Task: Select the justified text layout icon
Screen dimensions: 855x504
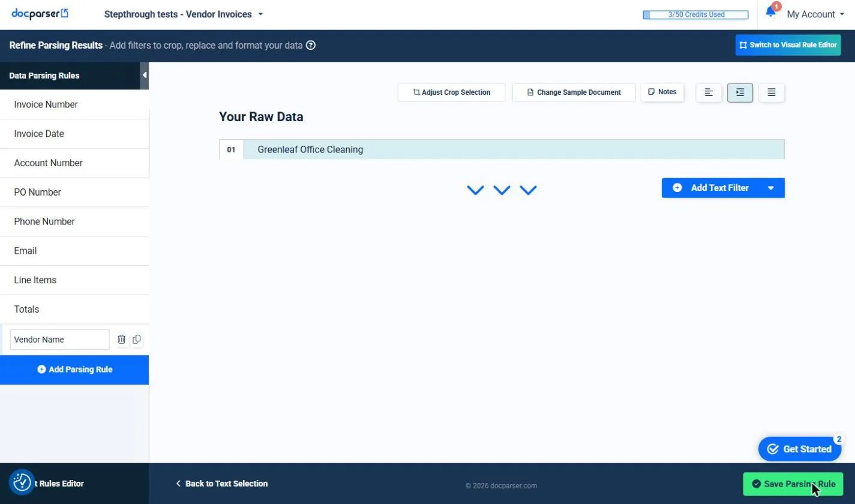Action: click(772, 92)
